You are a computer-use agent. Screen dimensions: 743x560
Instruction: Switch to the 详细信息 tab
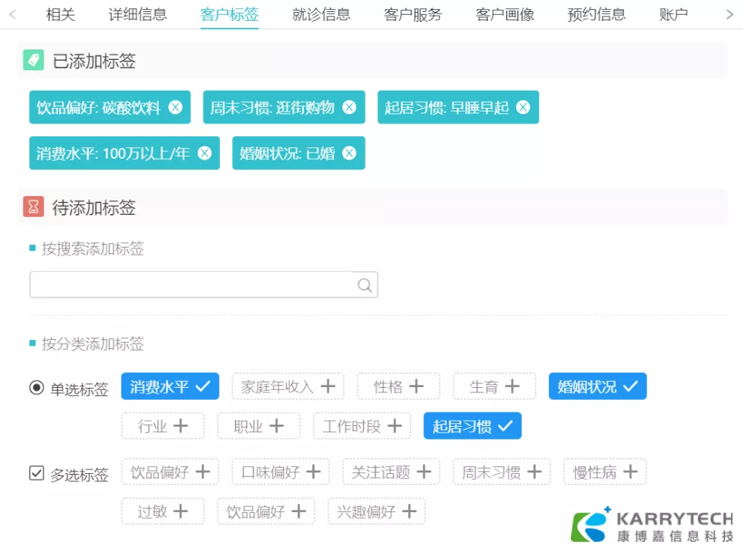138,14
